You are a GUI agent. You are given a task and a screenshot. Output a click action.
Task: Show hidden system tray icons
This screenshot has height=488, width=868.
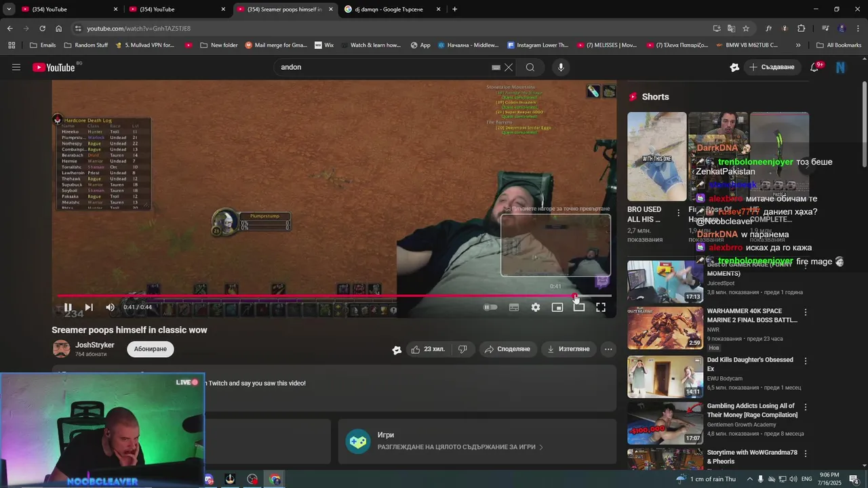749,479
